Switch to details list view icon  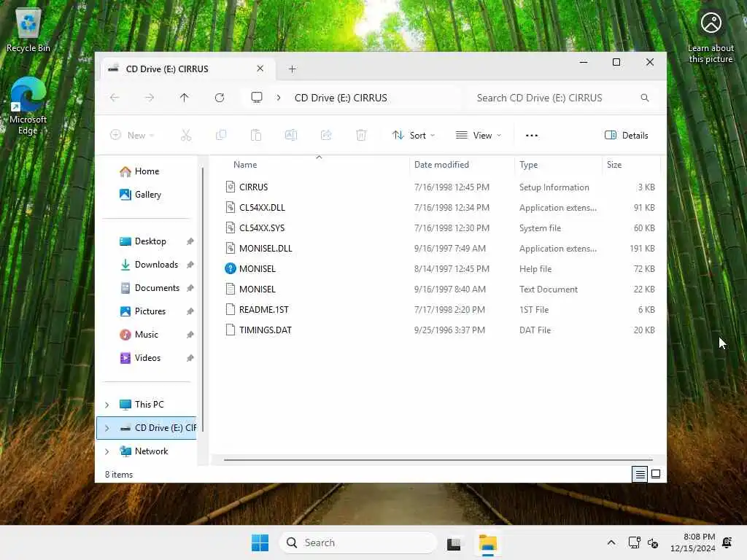(640, 474)
